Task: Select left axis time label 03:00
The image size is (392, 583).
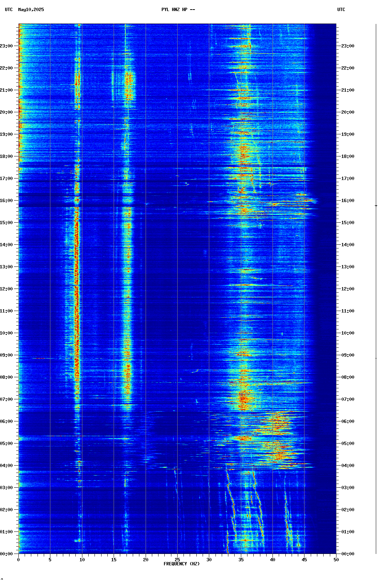Action: pos(6,488)
